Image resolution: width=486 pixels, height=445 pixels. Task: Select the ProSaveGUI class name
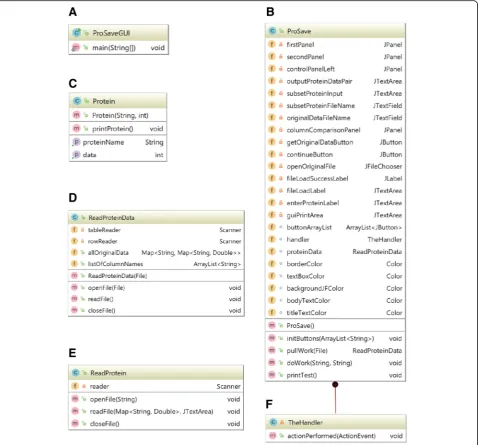point(111,33)
